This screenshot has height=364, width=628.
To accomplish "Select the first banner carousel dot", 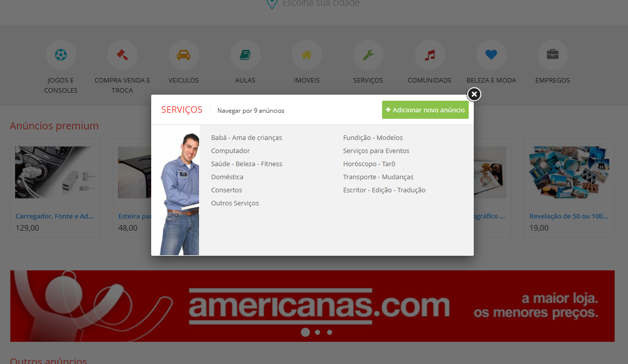I will (305, 332).
